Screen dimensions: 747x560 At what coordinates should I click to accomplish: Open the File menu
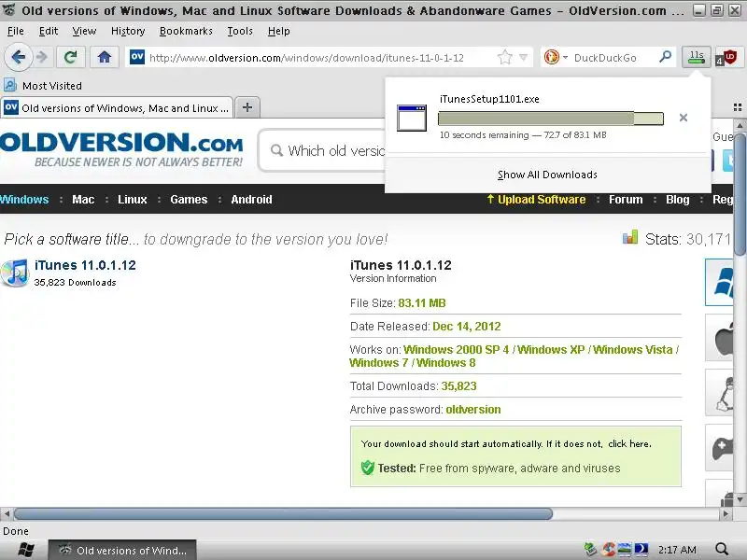(16, 31)
